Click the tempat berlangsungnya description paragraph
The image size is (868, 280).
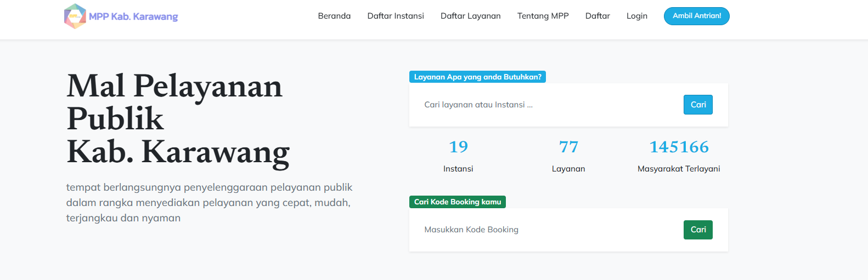(x=209, y=203)
